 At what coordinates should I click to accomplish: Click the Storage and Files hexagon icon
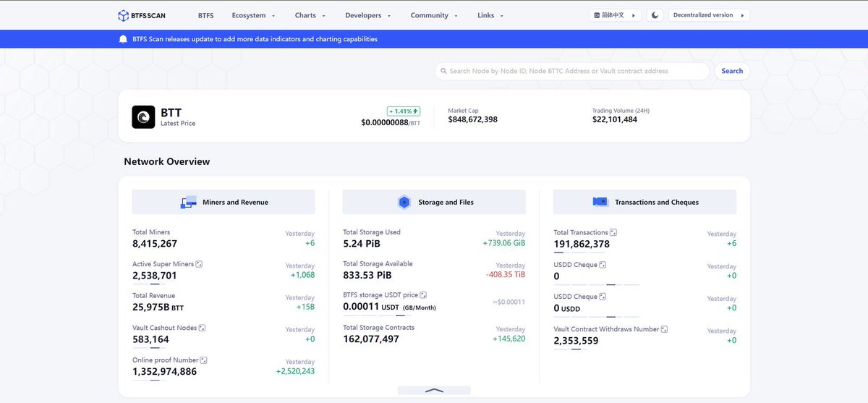pyautogui.click(x=404, y=203)
